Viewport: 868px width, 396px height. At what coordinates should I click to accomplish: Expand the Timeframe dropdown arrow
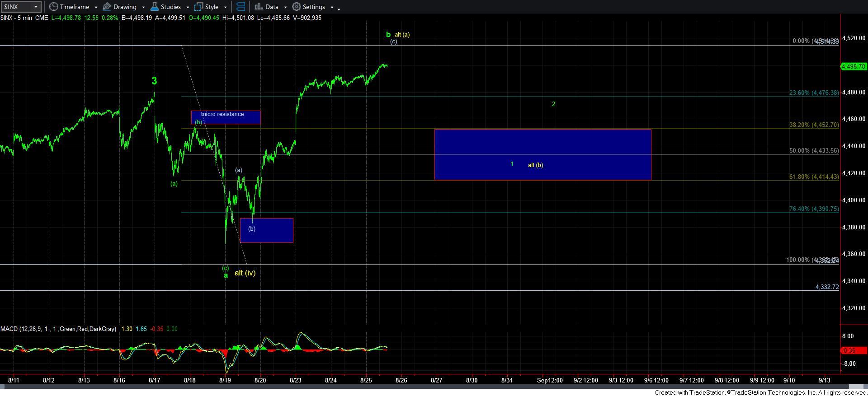pos(96,7)
